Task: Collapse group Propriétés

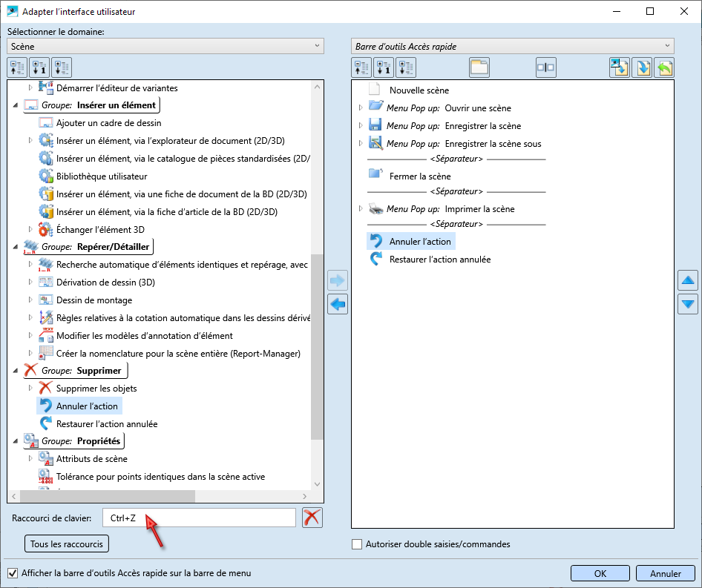Action: pos(16,441)
